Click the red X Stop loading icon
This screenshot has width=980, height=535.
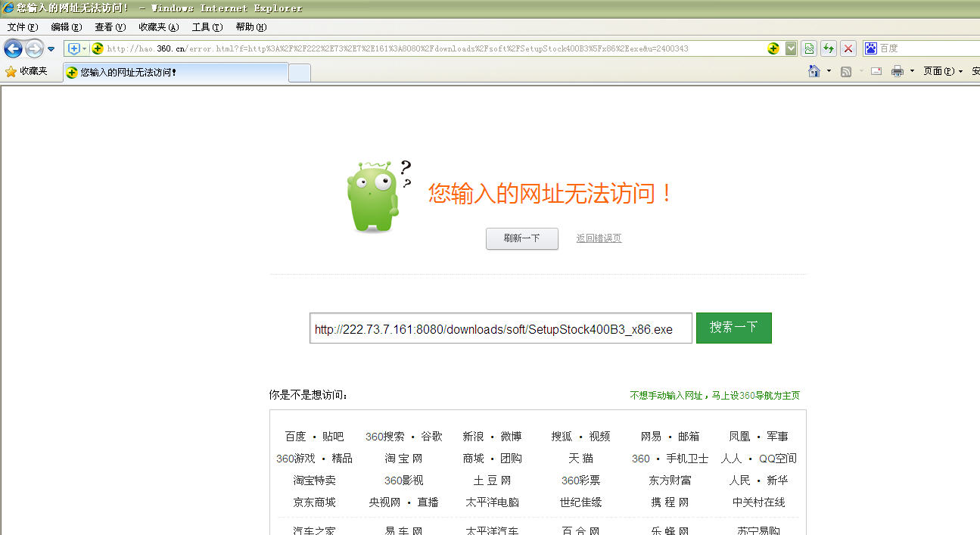848,48
